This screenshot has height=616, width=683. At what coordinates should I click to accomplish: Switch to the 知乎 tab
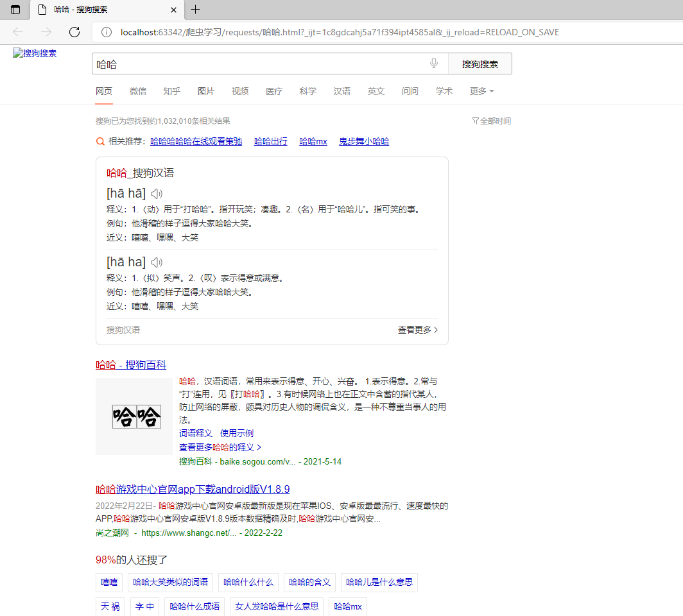172,91
